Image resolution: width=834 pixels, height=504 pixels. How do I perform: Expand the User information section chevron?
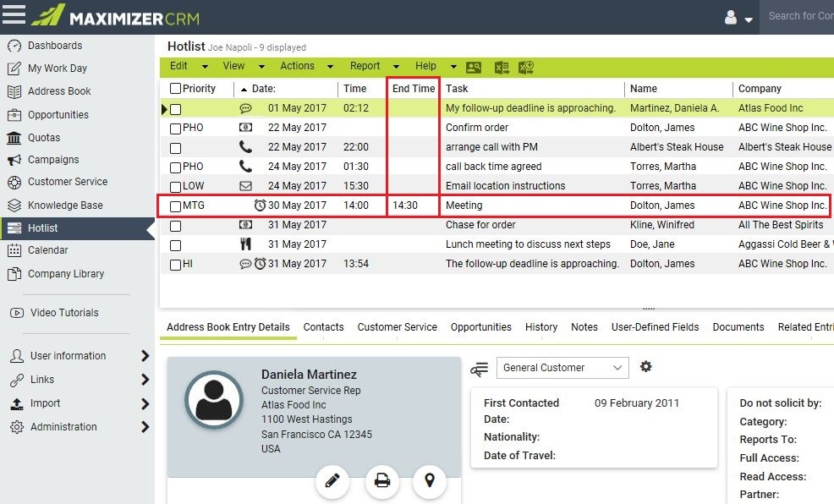point(145,356)
